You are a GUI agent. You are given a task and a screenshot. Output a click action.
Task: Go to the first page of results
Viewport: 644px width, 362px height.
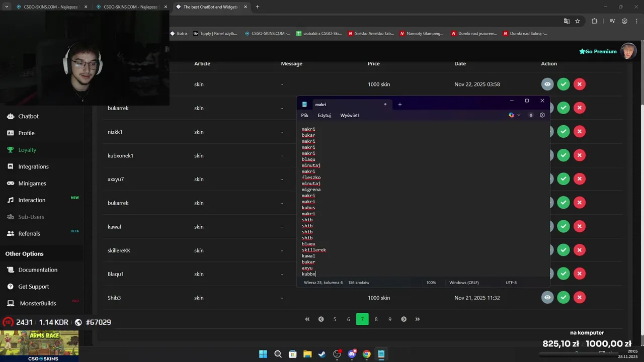[307, 319]
